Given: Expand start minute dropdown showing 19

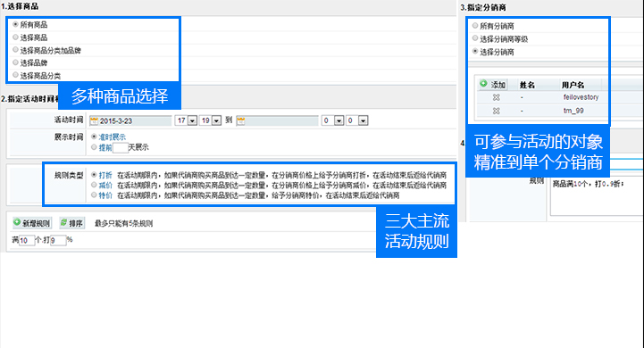Looking at the screenshot, I should coord(216,120).
